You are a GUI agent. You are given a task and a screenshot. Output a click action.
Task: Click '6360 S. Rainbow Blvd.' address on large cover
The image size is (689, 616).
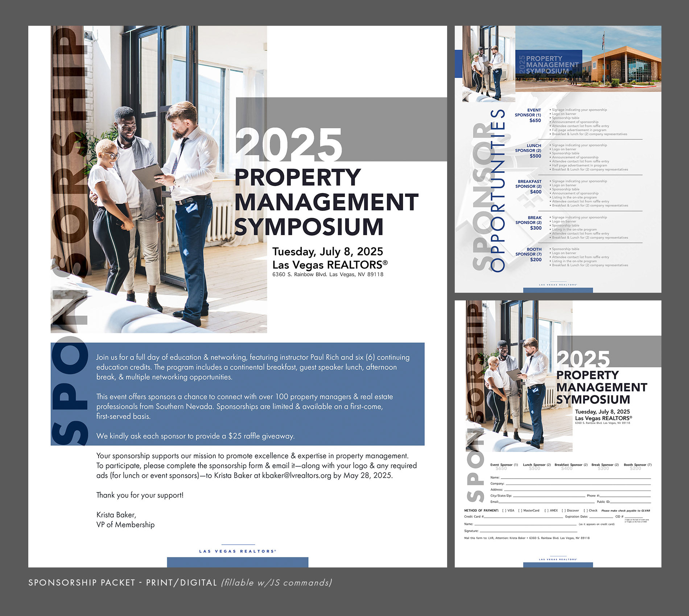tap(327, 274)
